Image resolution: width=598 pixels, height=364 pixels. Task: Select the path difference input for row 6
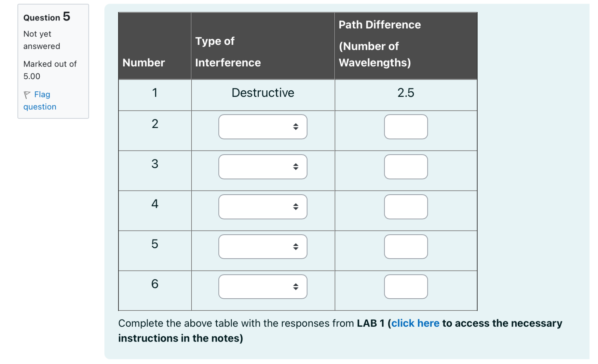406,287
